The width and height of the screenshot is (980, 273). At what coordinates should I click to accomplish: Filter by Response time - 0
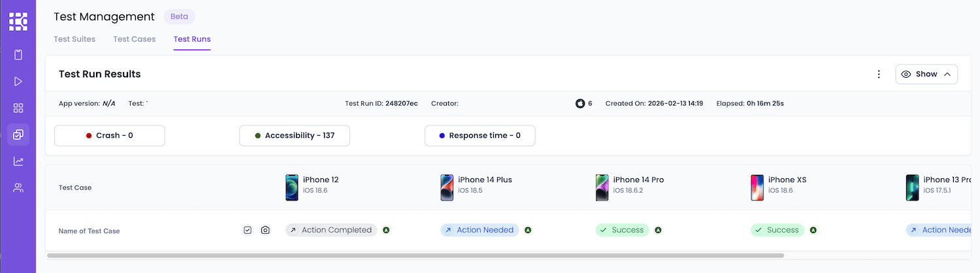tap(480, 136)
